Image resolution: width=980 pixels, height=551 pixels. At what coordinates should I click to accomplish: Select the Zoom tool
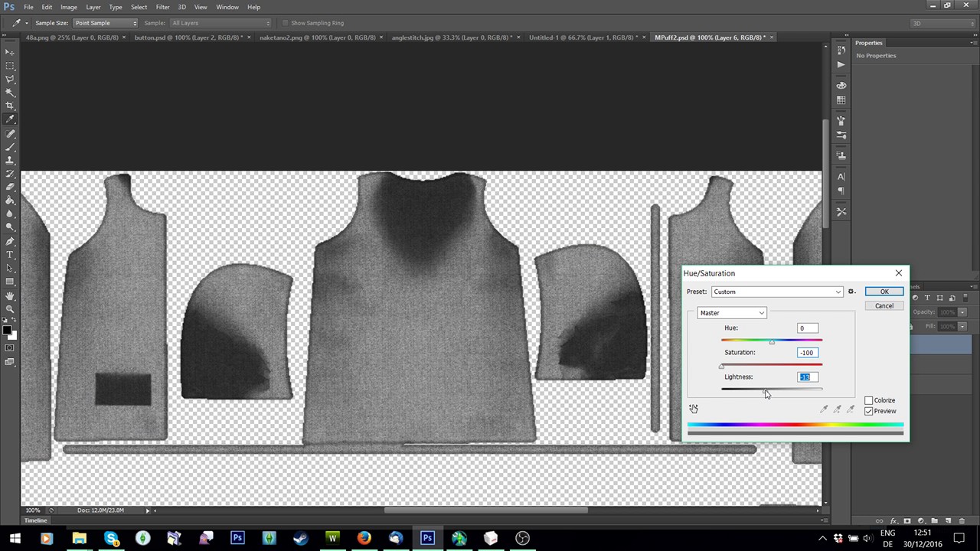click(10, 309)
